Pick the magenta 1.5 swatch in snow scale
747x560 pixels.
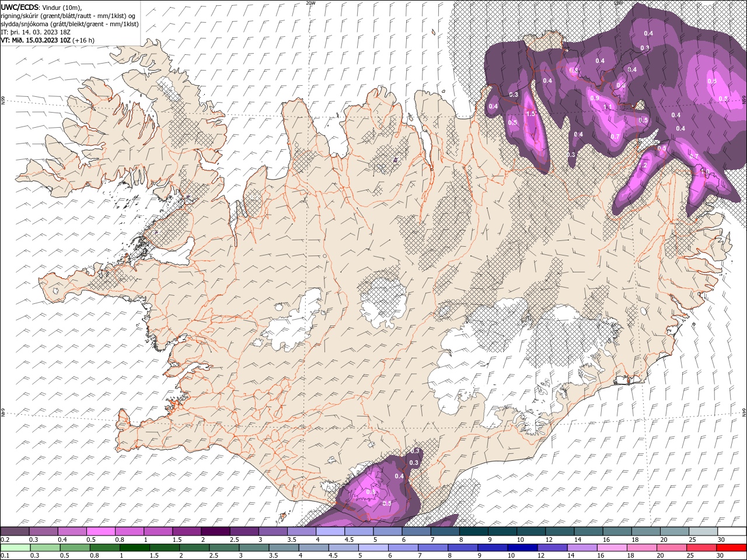(x=187, y=531)
